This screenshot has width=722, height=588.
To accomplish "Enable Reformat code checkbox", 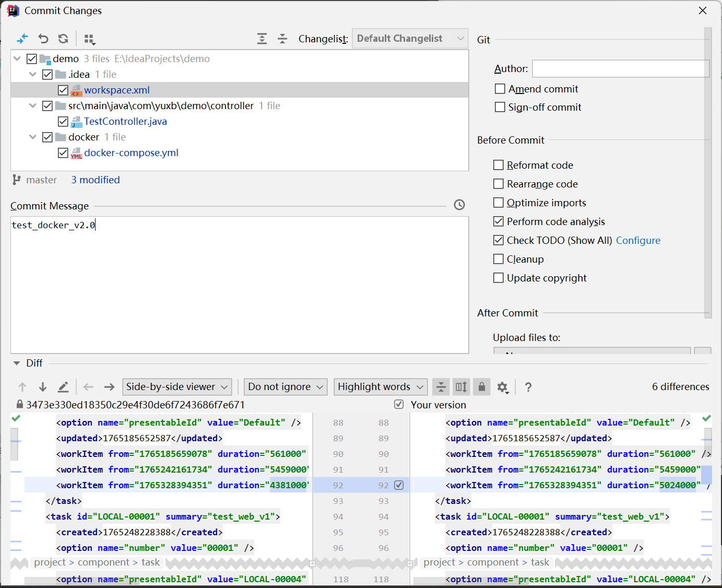I will (x=499, y=165).
